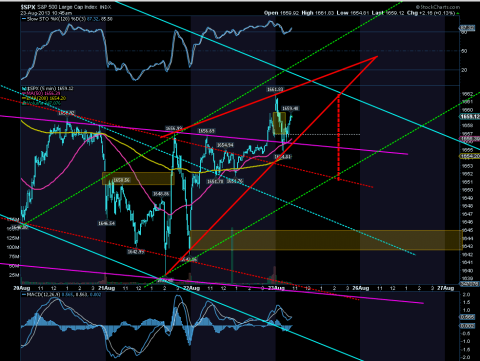This screenshot has width=480, height=361.
Task: Click the 1.5 MACD axis label
Action: click(467, 302)
